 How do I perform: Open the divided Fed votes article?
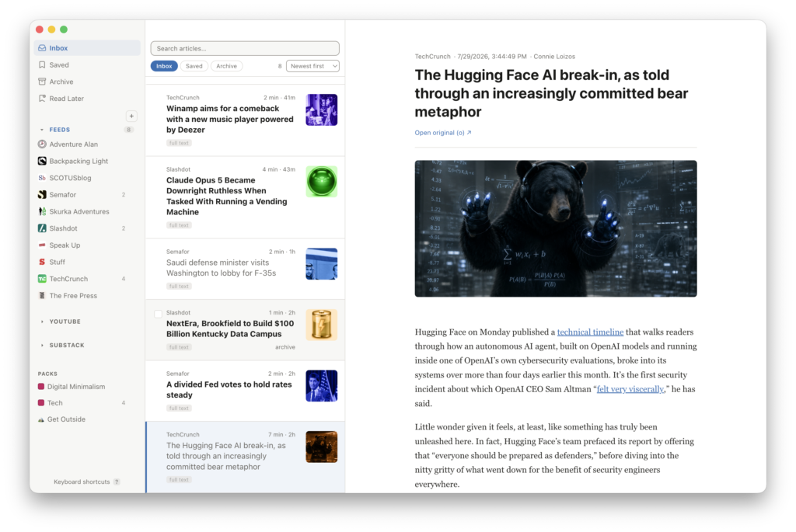click(x=245, y=391)
